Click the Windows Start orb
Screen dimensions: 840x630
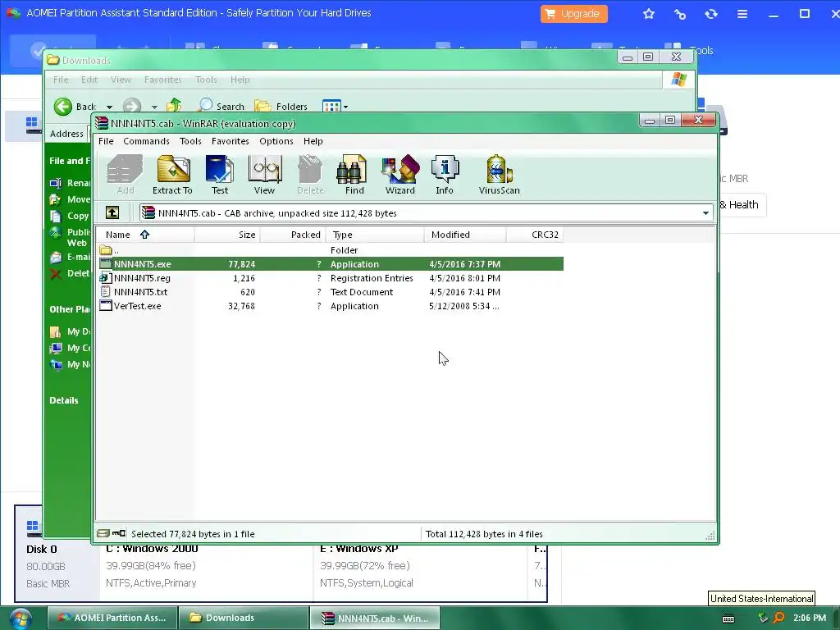click(20, 619)
